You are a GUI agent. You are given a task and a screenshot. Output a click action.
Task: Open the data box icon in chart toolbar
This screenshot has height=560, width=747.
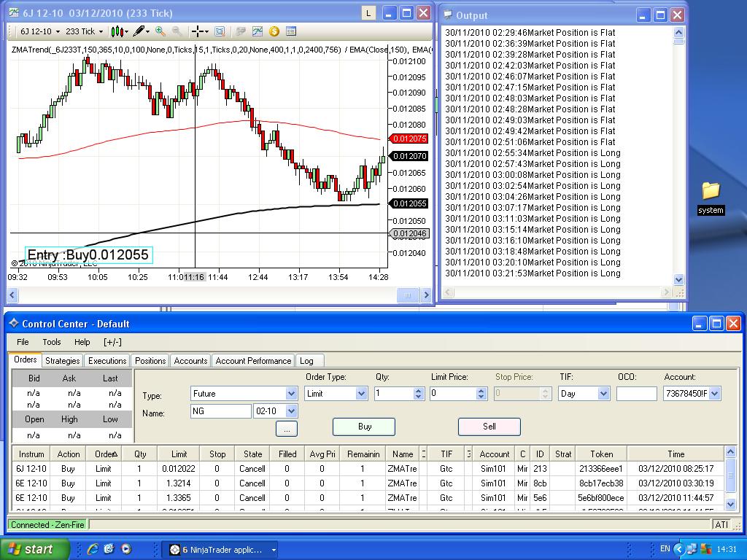click(x=291, y=31)
